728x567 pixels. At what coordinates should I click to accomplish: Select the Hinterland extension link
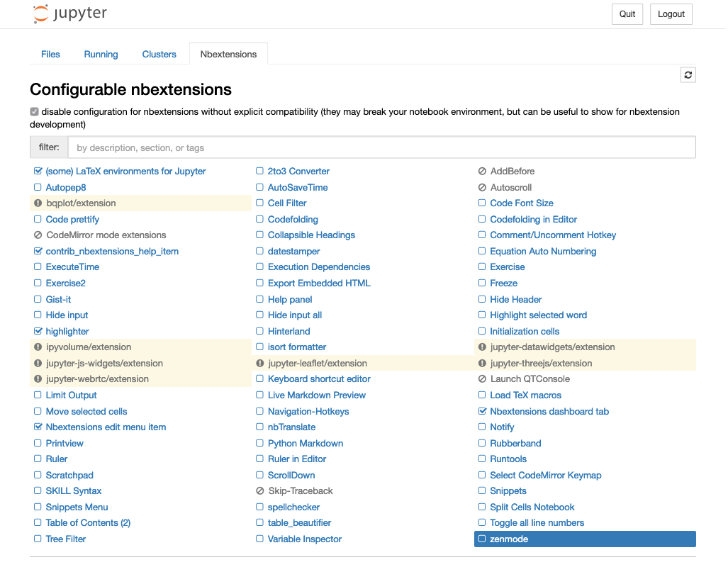pos(289,331)
